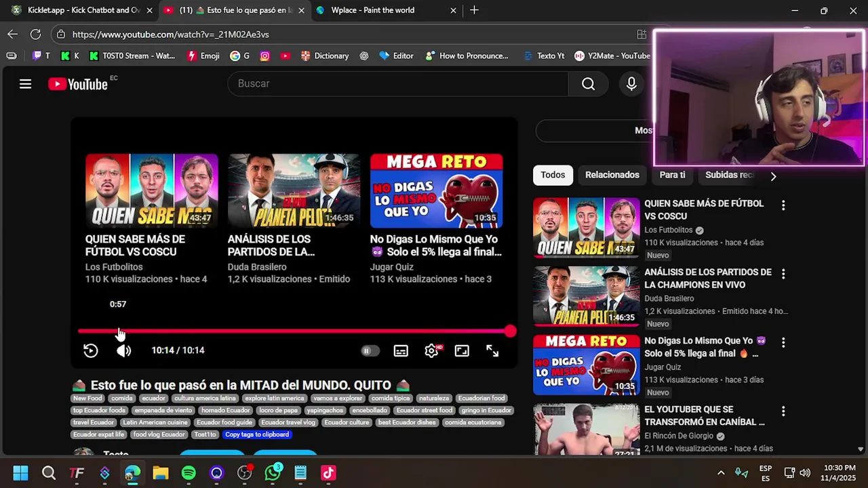Close the Kicklet.app tab

(x=149, y=10)
